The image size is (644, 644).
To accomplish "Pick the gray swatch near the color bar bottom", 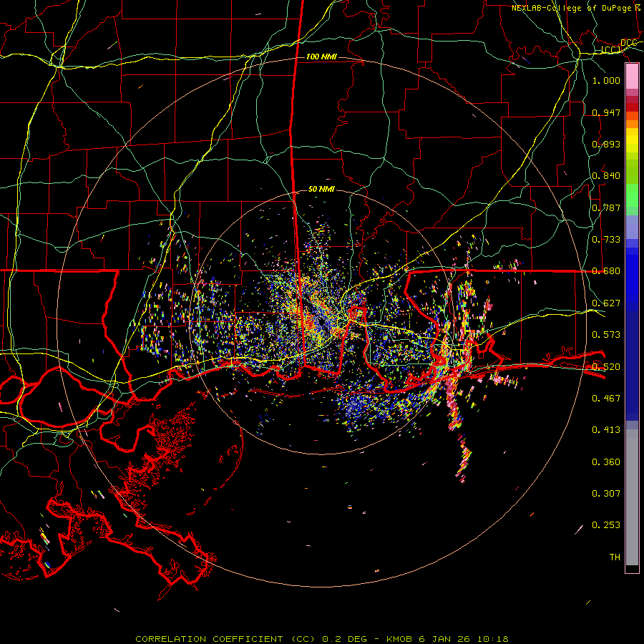I will (632, 501).
